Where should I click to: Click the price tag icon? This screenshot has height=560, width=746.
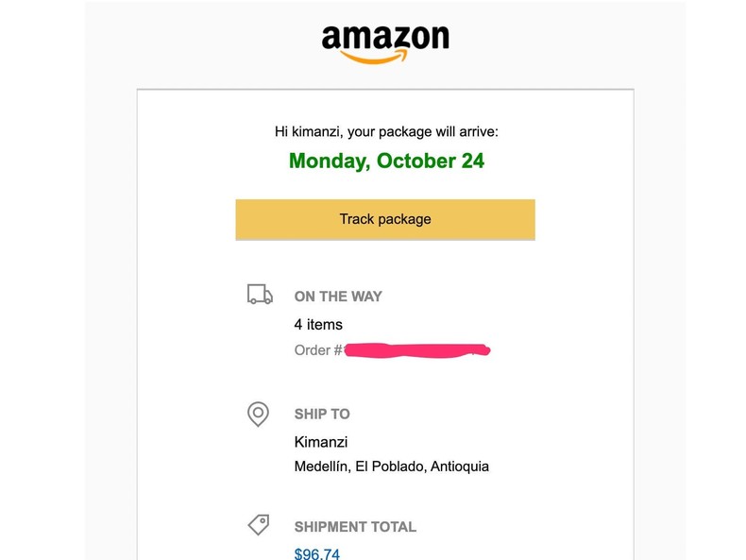coord(259,525)
